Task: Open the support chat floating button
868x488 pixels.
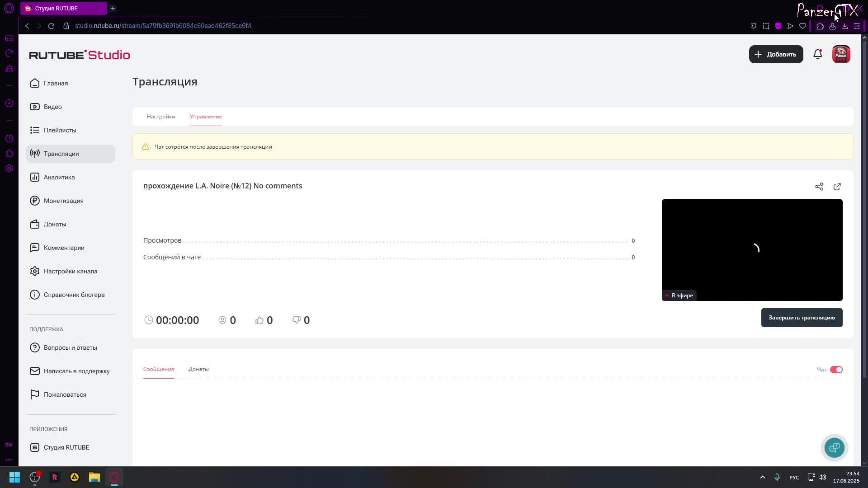Action: point(834,448)
